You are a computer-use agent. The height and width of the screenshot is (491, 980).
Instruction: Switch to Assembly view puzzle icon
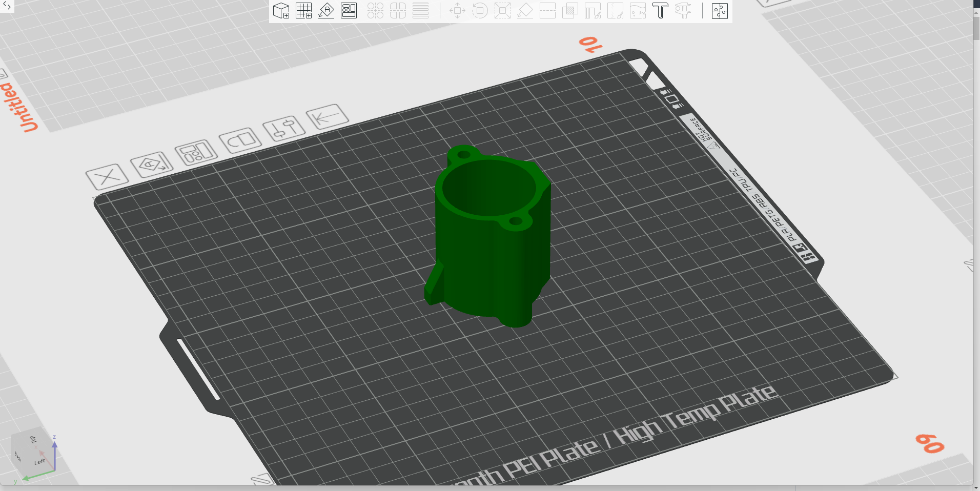point(720,11)
